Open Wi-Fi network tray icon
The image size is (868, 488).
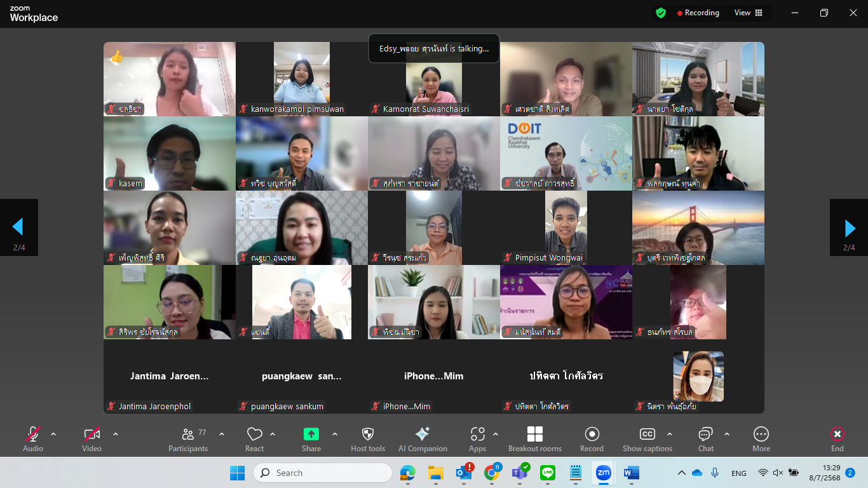[763, 473]
